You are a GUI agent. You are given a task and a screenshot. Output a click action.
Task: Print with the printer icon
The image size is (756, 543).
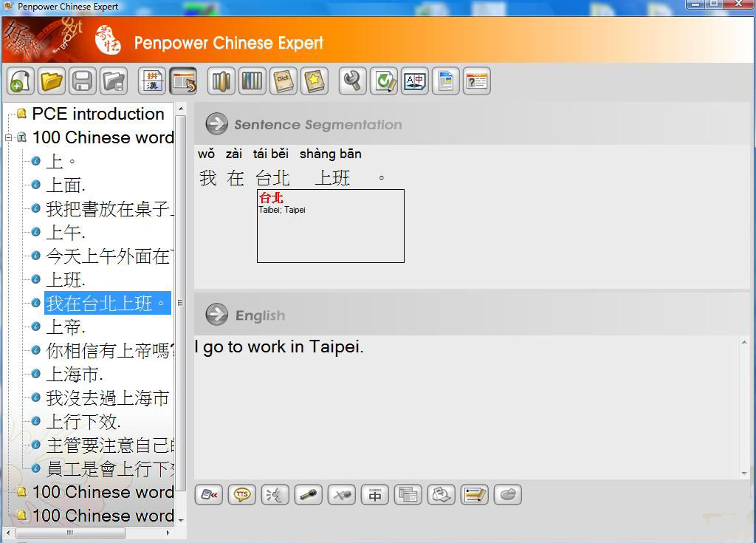pos(441,495)
